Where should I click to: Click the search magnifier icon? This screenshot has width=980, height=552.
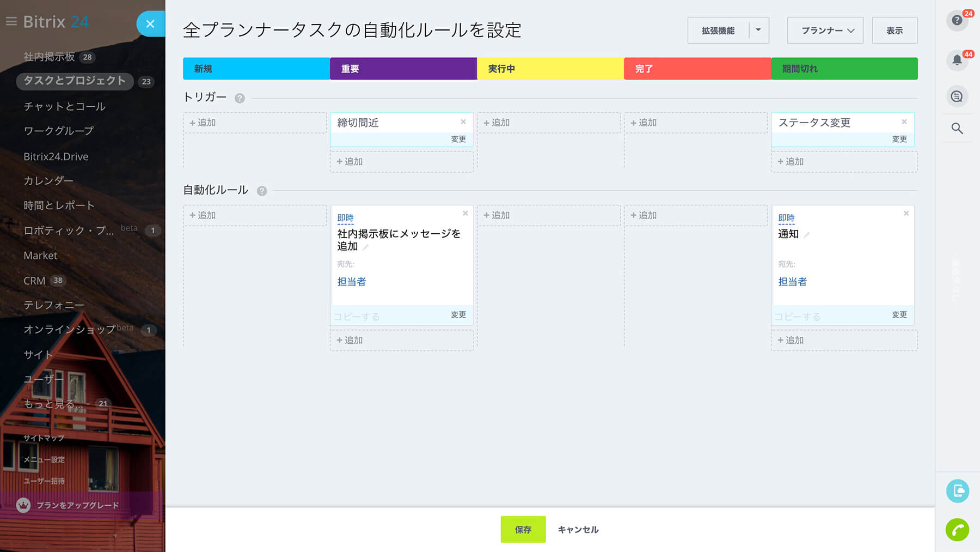(957, 129)
